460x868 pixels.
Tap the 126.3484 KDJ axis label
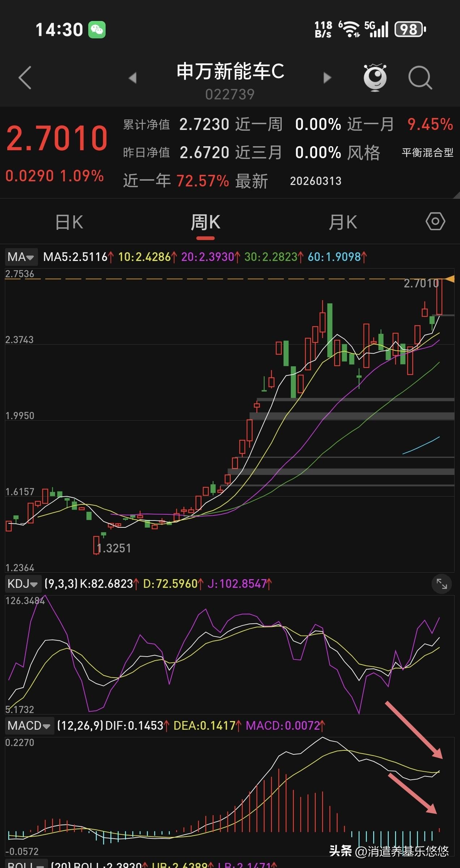click(x=25, y=601)
